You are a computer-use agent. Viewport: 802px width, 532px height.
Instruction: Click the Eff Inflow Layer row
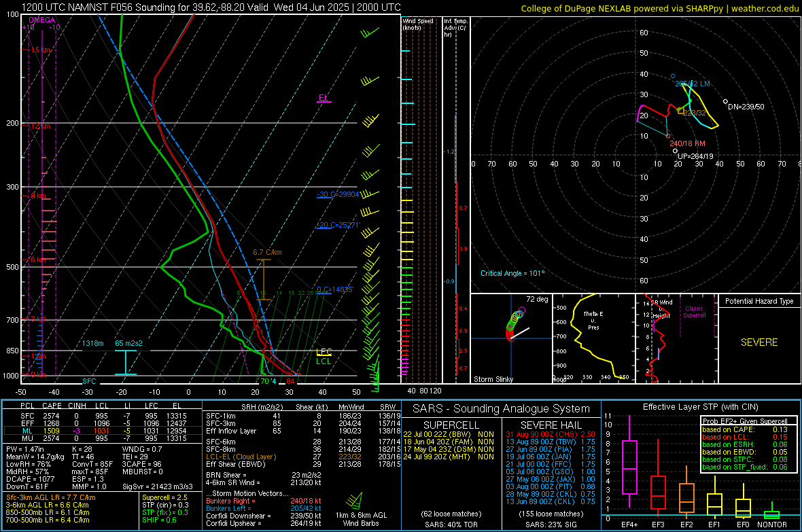[x=303, y=431]
